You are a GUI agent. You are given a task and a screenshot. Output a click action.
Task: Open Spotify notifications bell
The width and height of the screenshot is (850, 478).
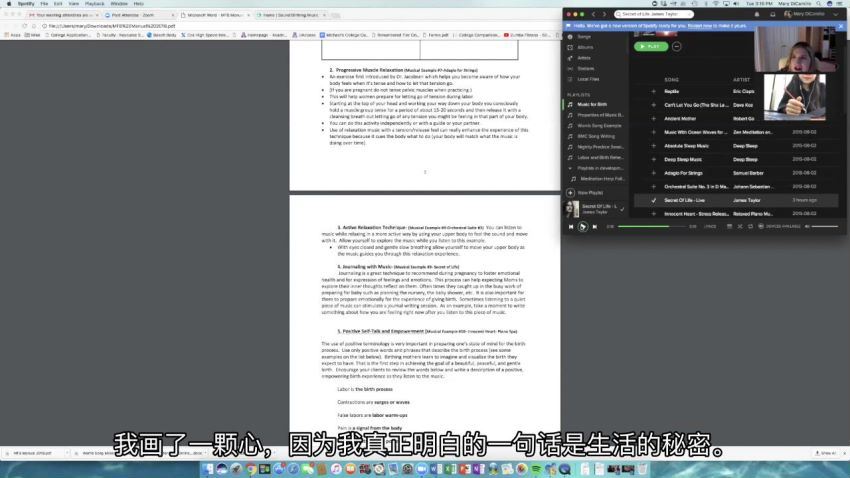[757, 14]
